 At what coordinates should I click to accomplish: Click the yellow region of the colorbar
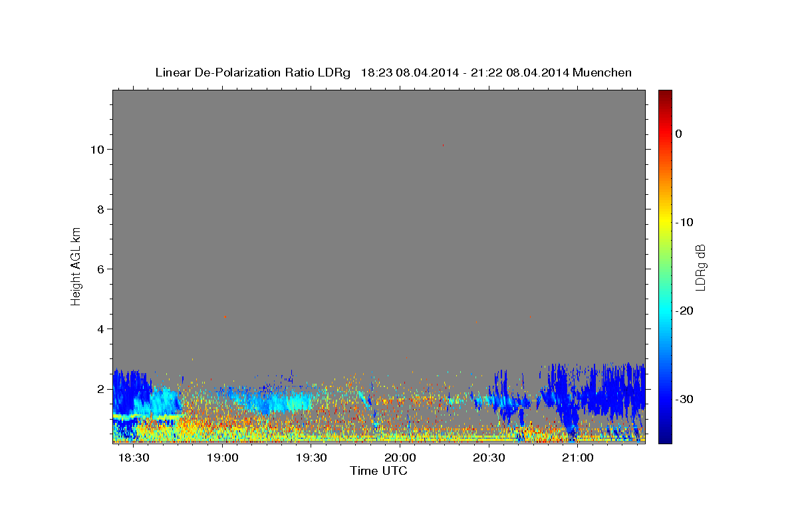click(x=665, y=219)
